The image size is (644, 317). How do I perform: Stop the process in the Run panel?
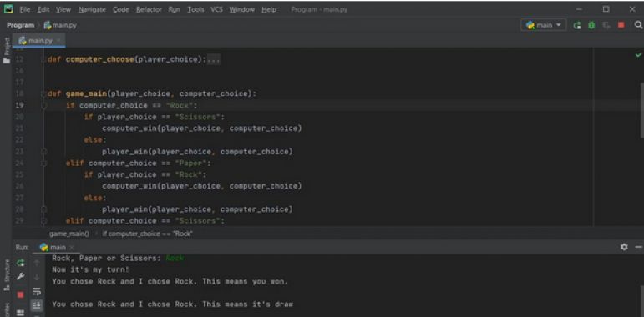[21, 294]
